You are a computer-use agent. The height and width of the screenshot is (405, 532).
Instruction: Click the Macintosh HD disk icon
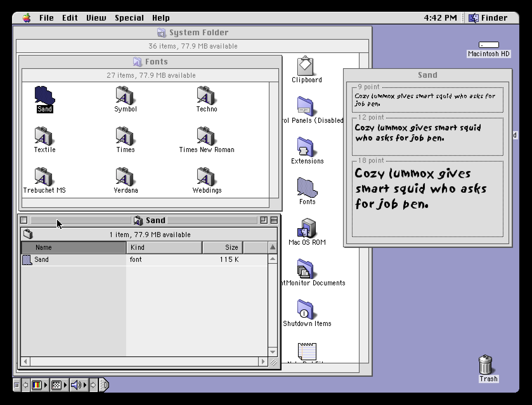point(489,45)
